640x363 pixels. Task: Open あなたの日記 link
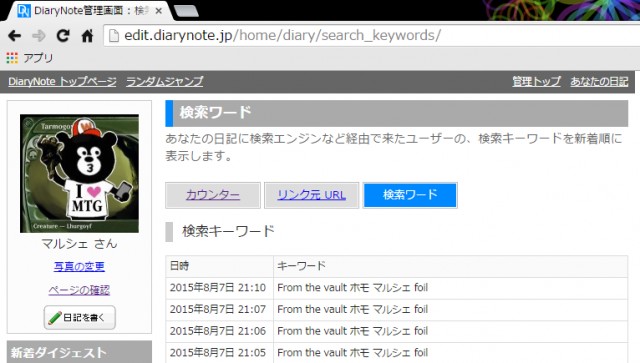[x=599, y=82]
